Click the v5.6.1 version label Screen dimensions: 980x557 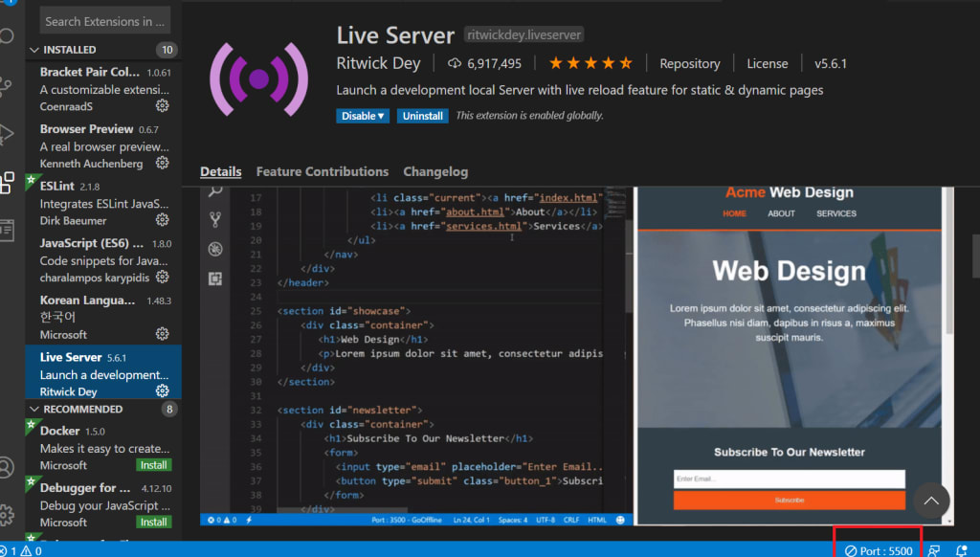click(x=830, y=63)
